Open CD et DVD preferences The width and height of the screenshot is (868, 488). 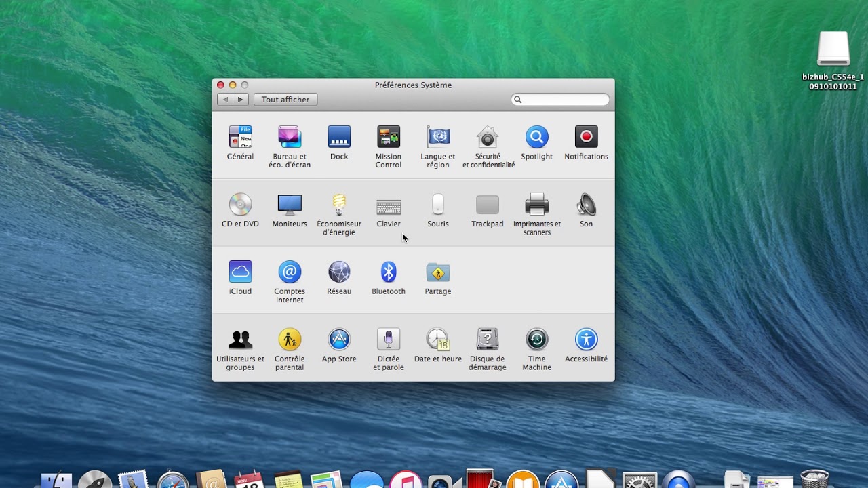pos(240,210)
